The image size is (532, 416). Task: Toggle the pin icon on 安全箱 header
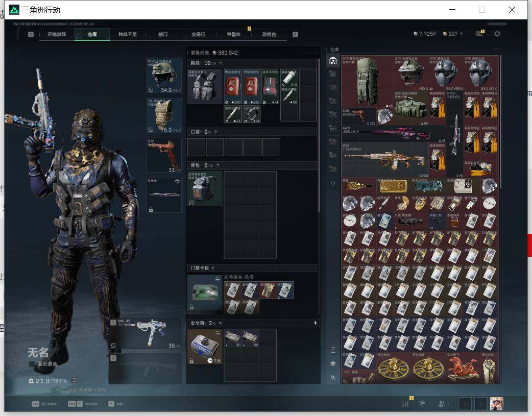click(315, 324)
